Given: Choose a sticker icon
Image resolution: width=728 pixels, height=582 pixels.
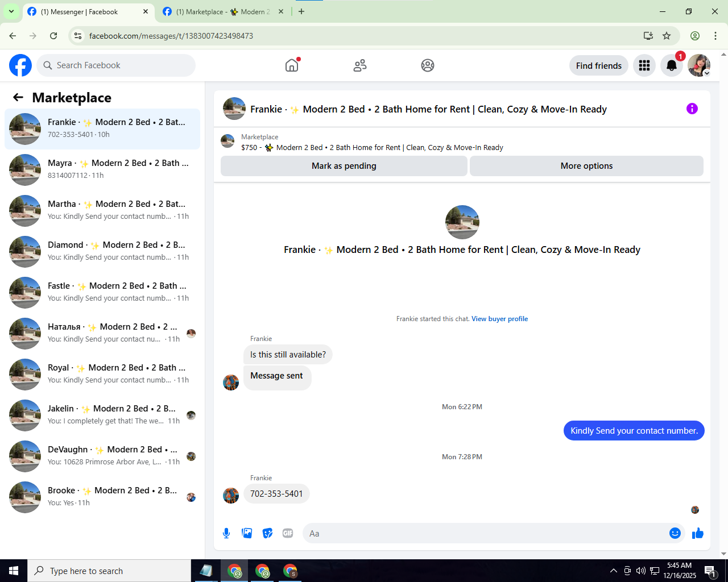Looking at the screenshot, I should (x=267, y=533).
